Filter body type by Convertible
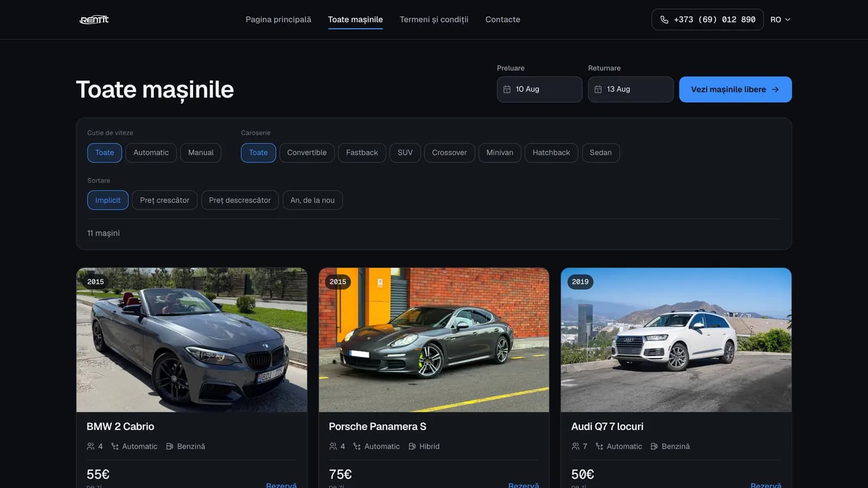 tap(307, 153)
